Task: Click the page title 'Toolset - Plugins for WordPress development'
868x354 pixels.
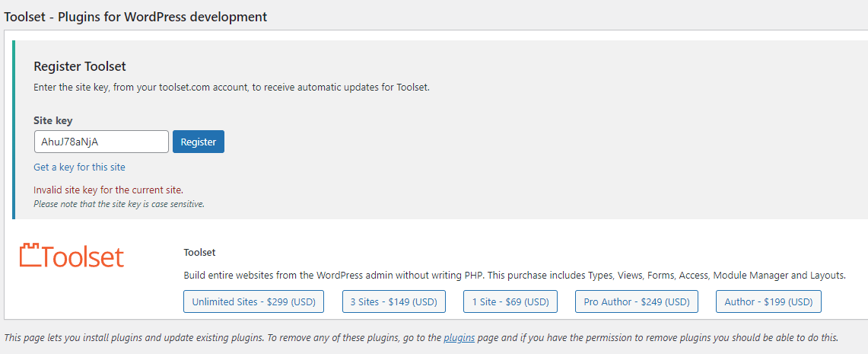Action: click(x=135, y=16)
